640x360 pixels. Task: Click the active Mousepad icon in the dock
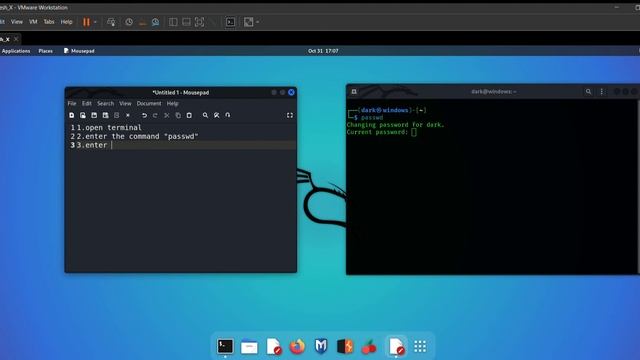[x=396, y=347]
